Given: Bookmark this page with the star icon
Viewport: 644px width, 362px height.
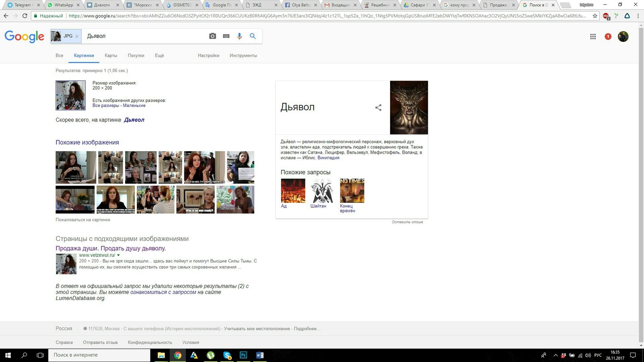Looking at the screenshot, I should point(595,16).
